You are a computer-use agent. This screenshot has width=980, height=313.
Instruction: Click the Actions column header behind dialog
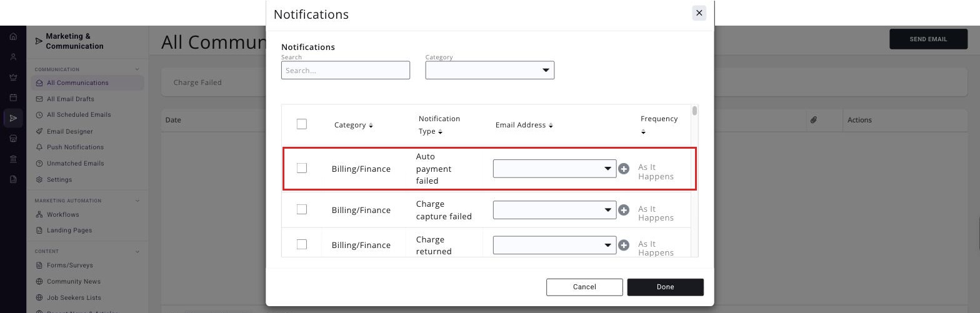tap(859, 120)
